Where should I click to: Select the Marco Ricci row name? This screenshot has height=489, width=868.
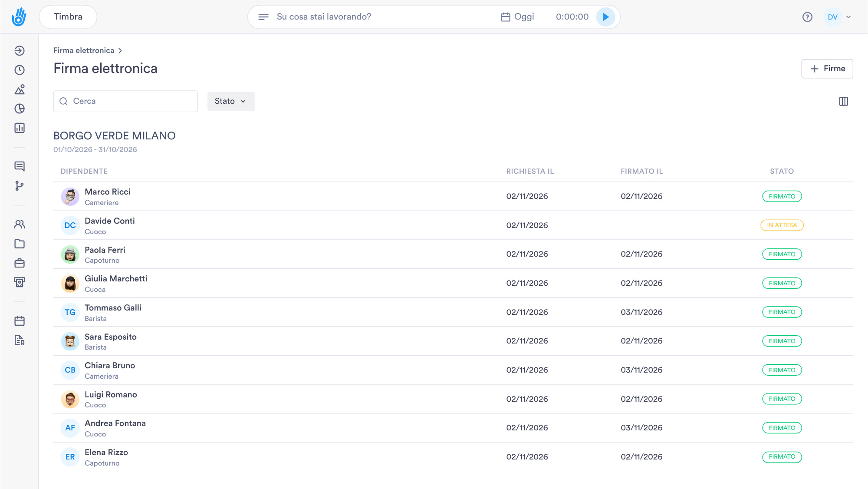click(x=108, y=192)
